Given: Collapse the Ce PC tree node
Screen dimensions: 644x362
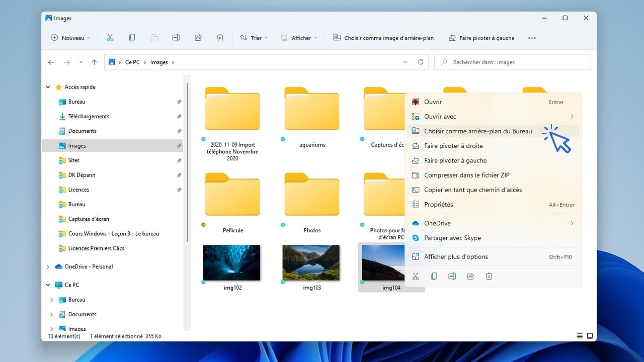Looking at the screenshot, I should (x=48, y=285).
